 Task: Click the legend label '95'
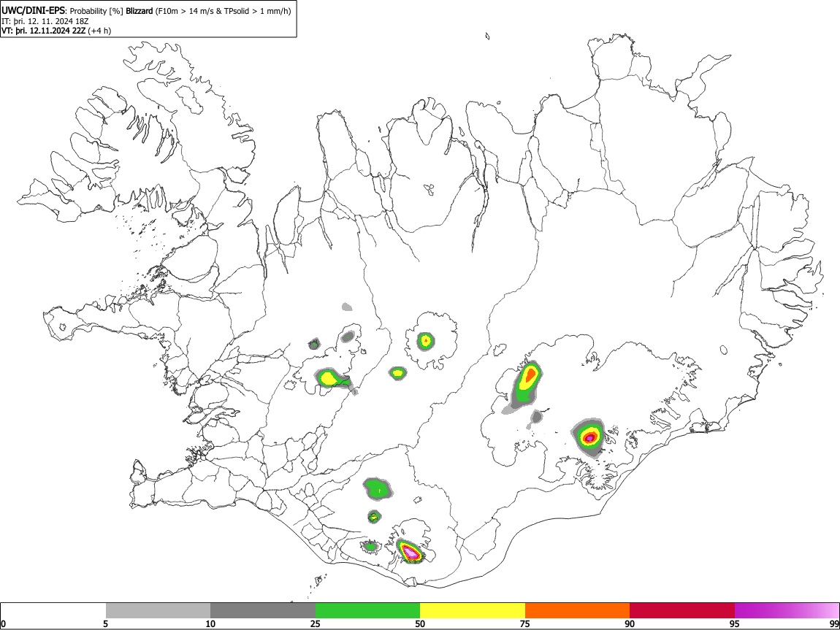735,623
